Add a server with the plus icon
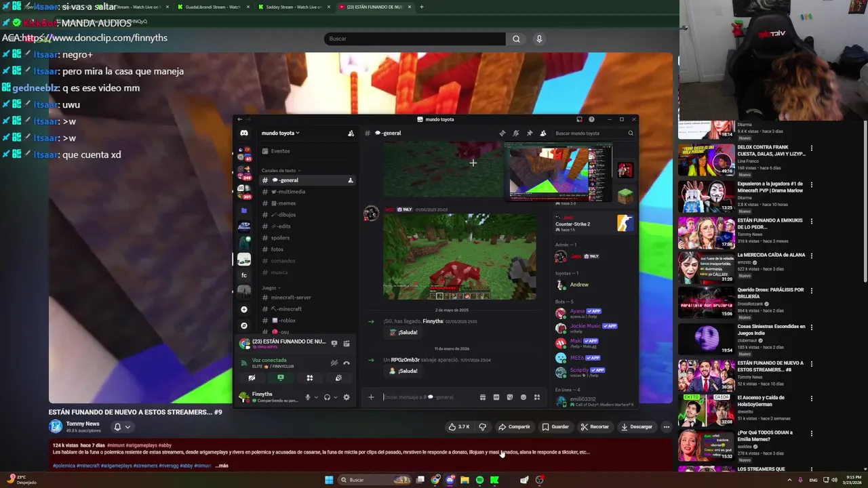This screenshot has width=868, height=488. pos(244,310)
